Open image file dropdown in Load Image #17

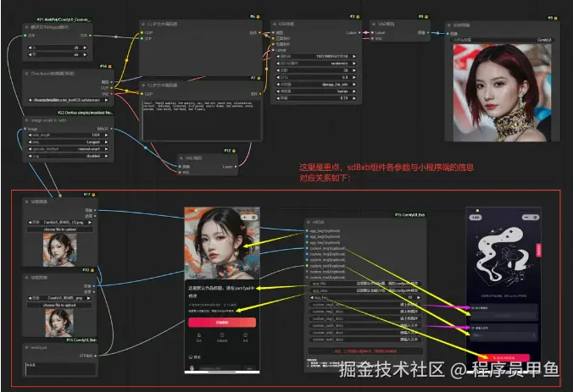click(60, 223)
